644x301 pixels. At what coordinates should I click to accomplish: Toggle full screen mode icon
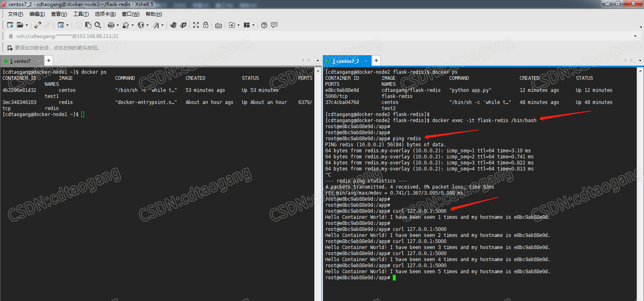(x=196, y=25)
